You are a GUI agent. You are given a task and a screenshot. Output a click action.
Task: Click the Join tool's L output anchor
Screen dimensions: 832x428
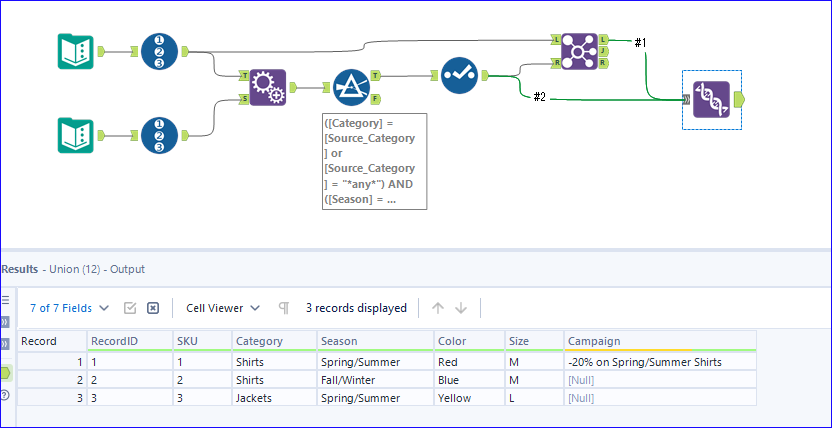(603, 40)
